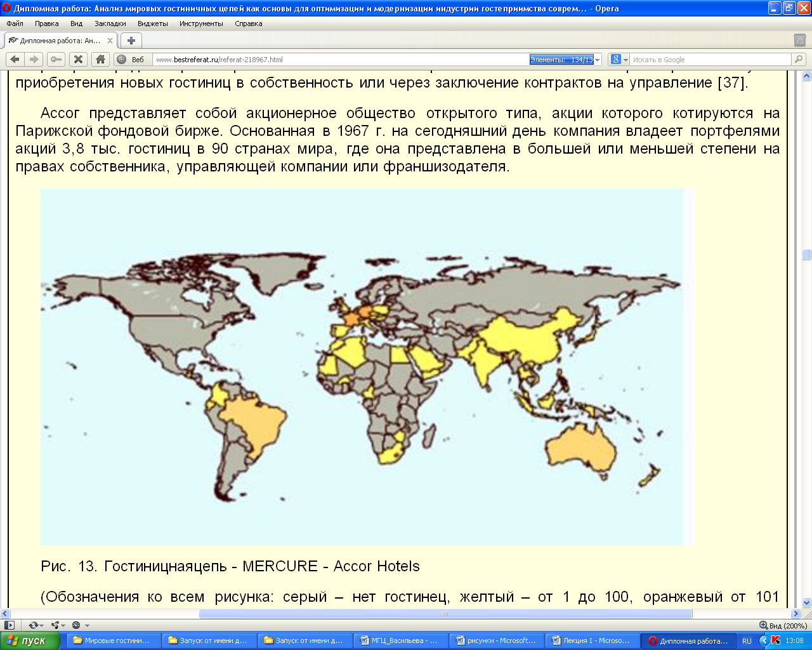Go forward with the toolbar arrow
The width and height of the screenshot is (812, 650).
34,60
